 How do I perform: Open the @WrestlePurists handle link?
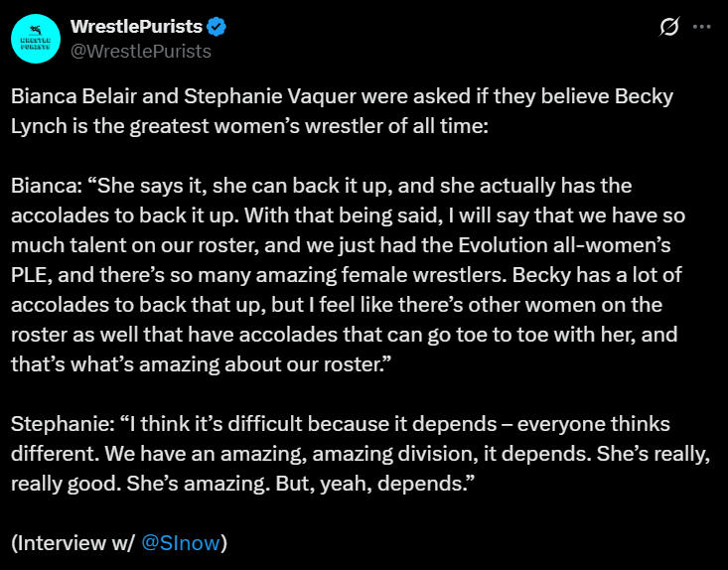(x=141, y=51)
